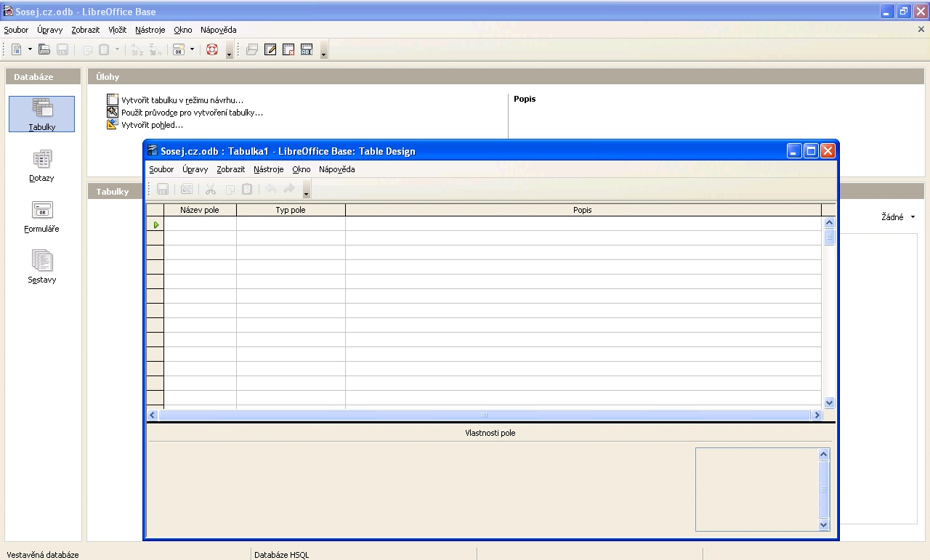Click the Open database folder icon
The width and height of the screenshot is (930, 560).
(x=44, y=49)
